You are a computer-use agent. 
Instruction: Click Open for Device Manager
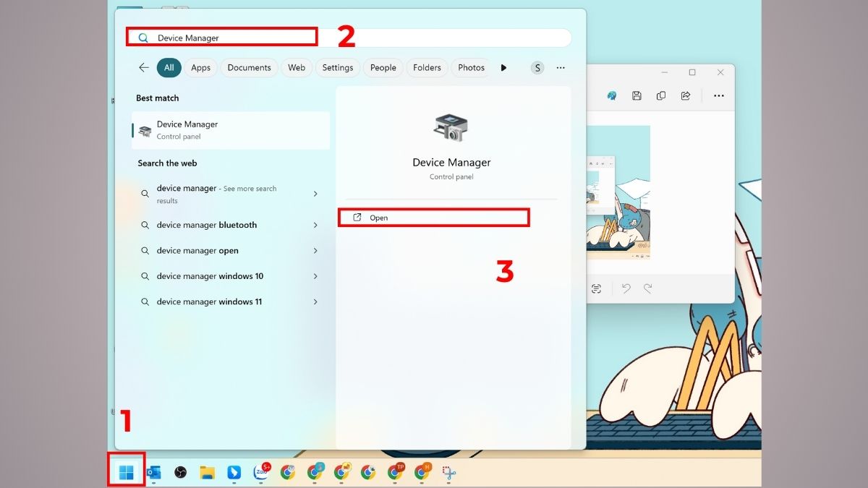click(434, 218)
